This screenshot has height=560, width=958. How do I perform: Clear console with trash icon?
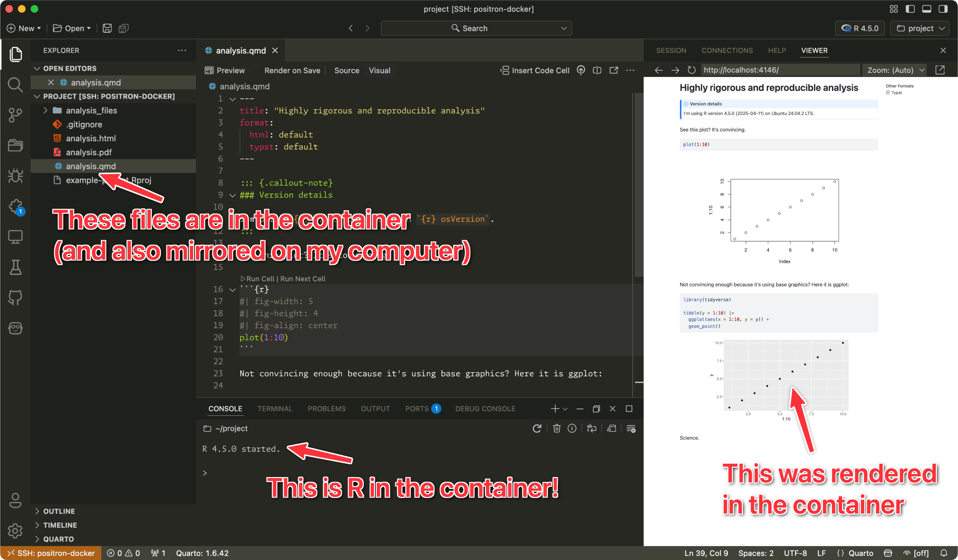pyautogui.click(x=557, y=429)
